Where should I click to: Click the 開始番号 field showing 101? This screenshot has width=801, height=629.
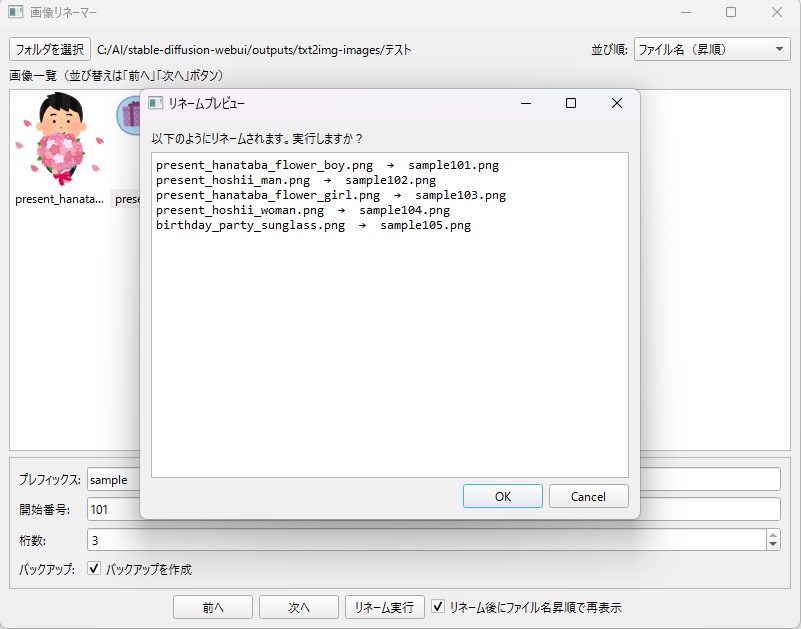pos(110,509)
